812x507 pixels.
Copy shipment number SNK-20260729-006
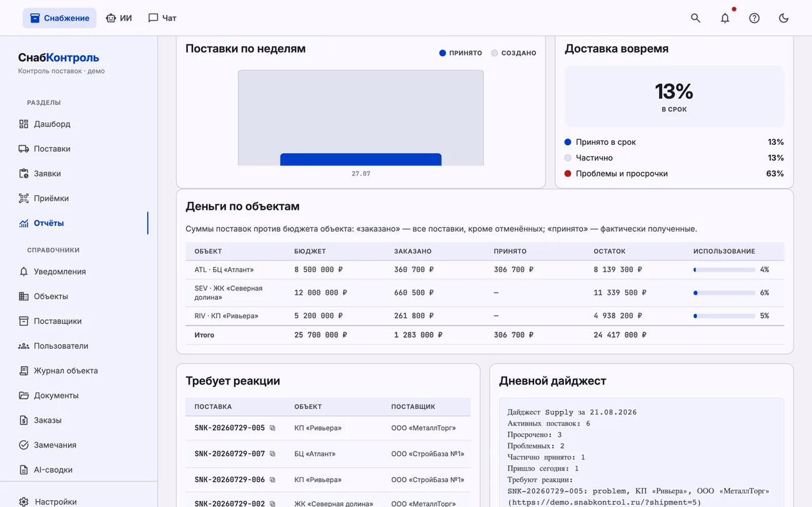coord(272,480)
